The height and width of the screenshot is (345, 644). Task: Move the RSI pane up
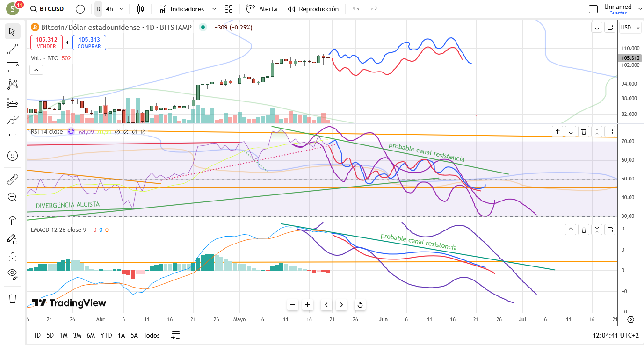coord(558,131)
